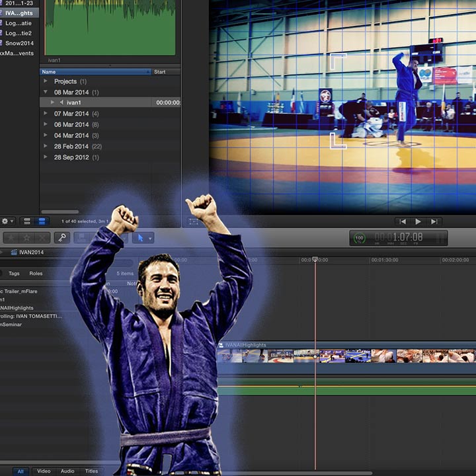Click the bottom-left crop corner handle in viewer

(x=338, y=141)
